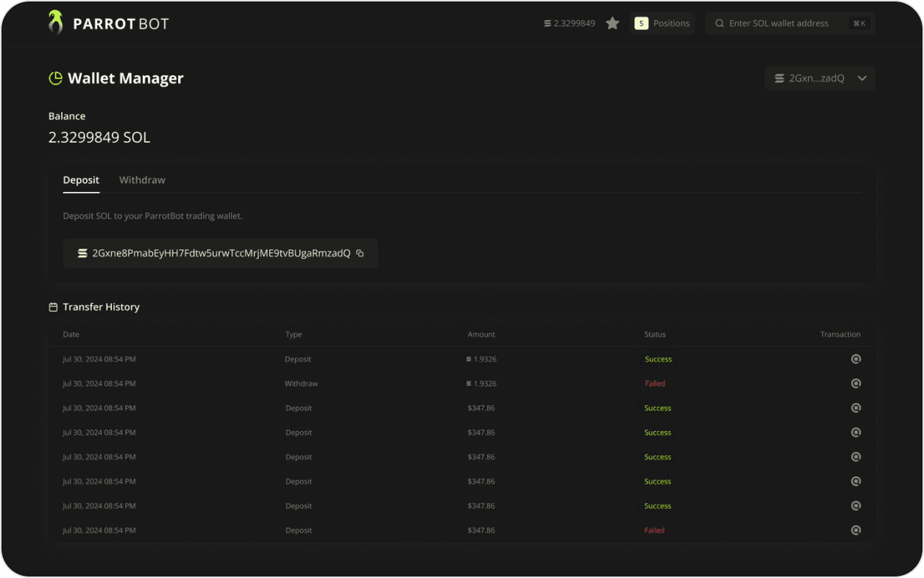
Task: Click the Status column header
Action: pyautogui.click(x=655, y=335)
